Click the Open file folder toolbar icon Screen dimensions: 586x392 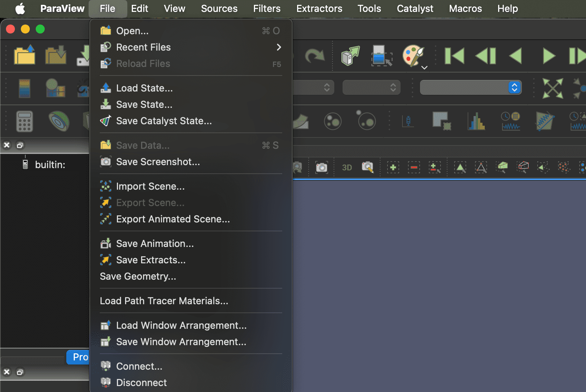(25, 56)
